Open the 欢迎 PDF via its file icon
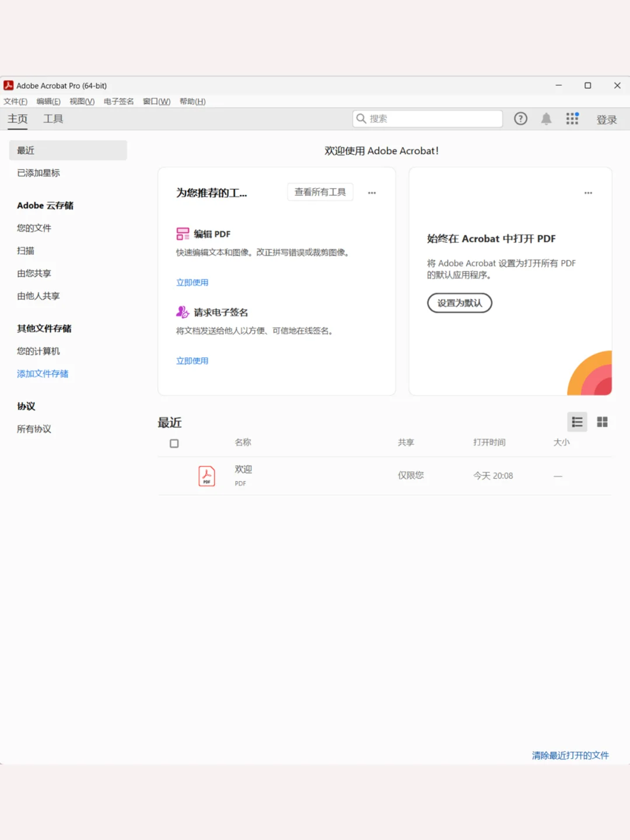 point(206,476)
